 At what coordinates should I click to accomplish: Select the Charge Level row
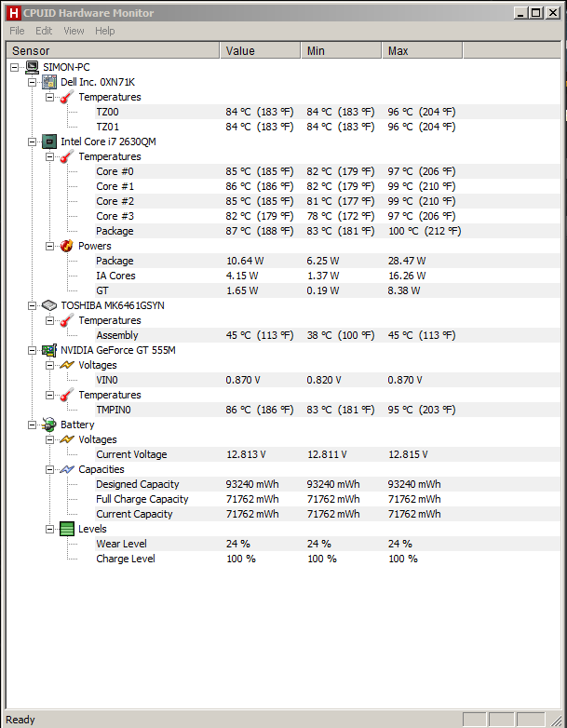pyautogui.click(x=328, y=559)
